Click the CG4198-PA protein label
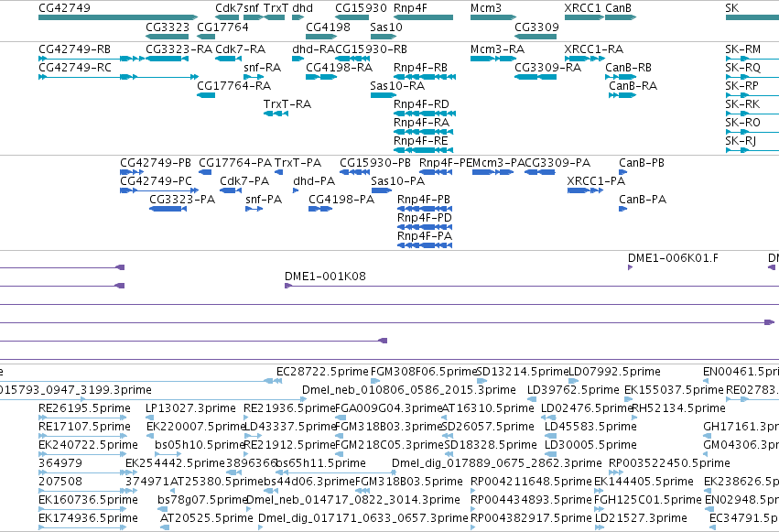Screen dimensions: 779x532 (341, 200)
